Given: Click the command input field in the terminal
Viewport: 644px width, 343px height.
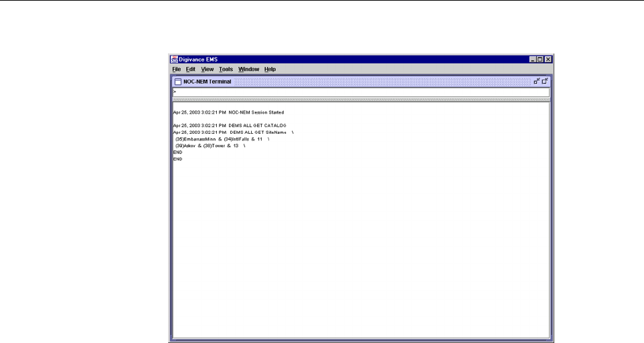Looking at the screenshot, I should pos(361,92).
